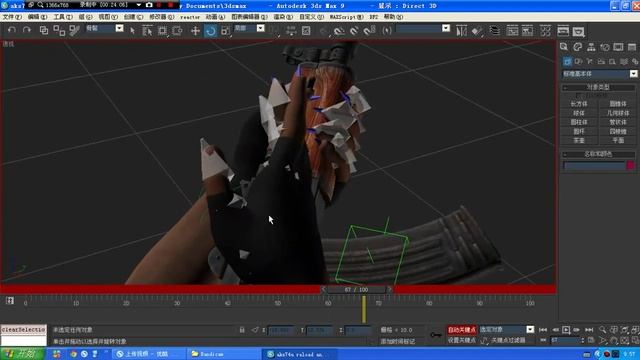Click the Undo arrow in toolbar
The width and height of the screenshot is (640, 360).
(12, 30)
